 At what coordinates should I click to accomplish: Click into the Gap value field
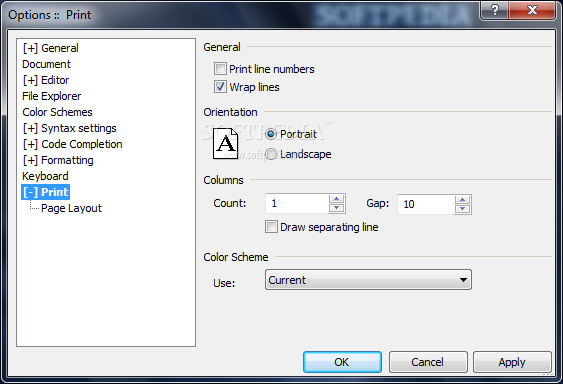(426, 204)
